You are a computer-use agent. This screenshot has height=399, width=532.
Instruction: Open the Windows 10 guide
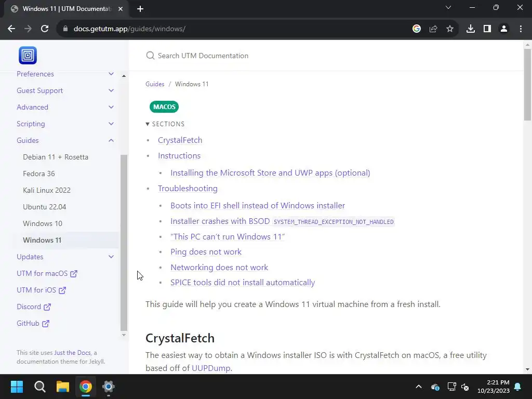[x=43, y=223]
